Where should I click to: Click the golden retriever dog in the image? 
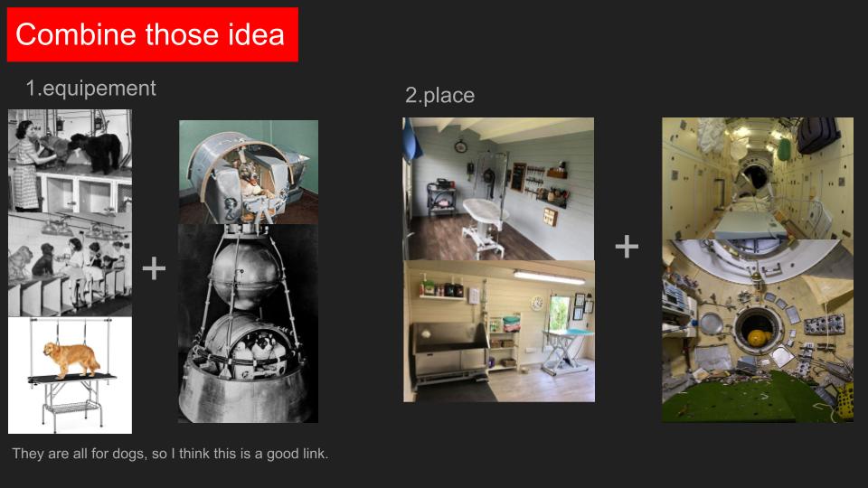pyautogui.click(x=71, y=359)
